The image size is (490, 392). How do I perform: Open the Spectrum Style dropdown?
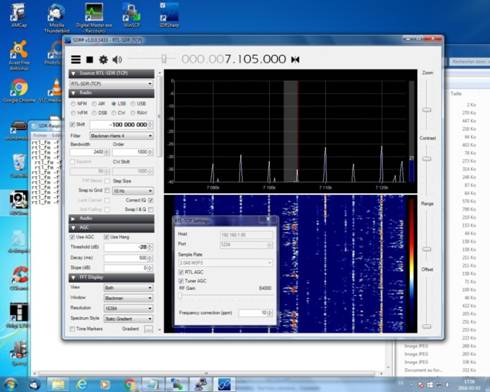click(128, 319)
